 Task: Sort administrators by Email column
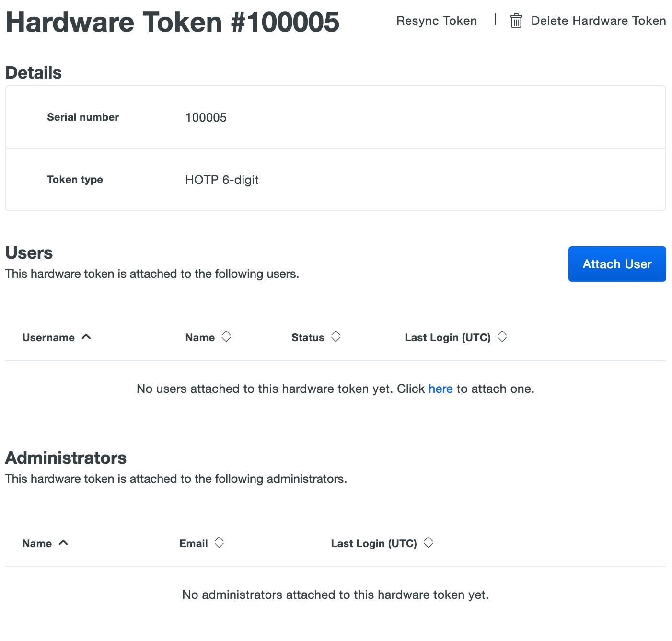pos(219,542)
